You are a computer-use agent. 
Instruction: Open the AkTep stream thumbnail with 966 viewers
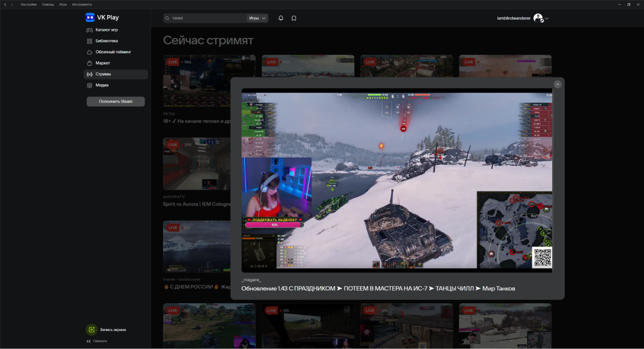click(x=197, y=80)
